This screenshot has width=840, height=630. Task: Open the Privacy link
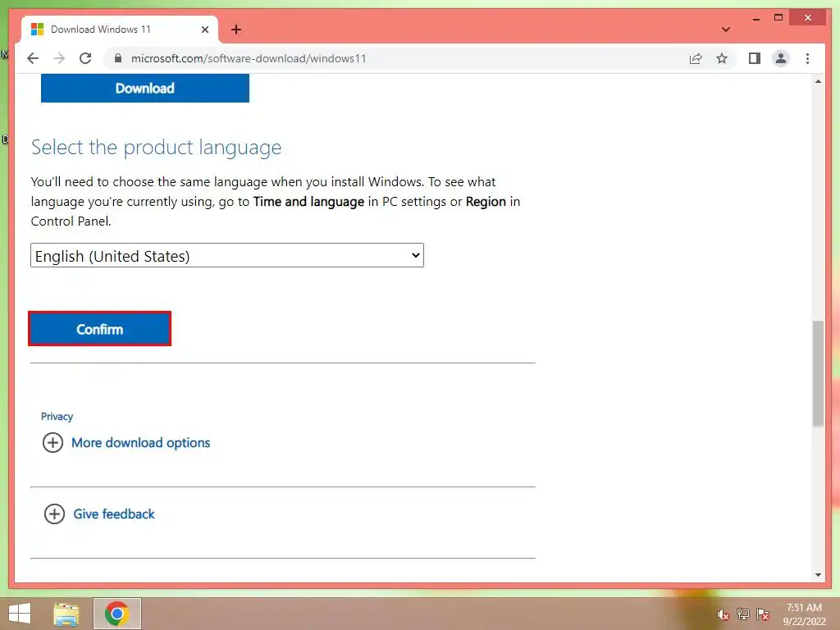click(57, 416)
